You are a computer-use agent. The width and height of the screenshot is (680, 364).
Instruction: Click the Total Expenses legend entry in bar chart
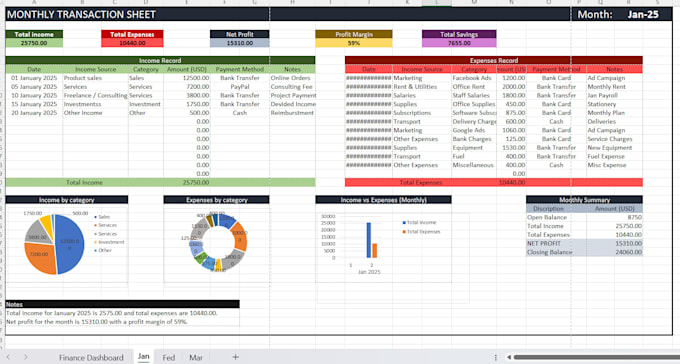421,232
